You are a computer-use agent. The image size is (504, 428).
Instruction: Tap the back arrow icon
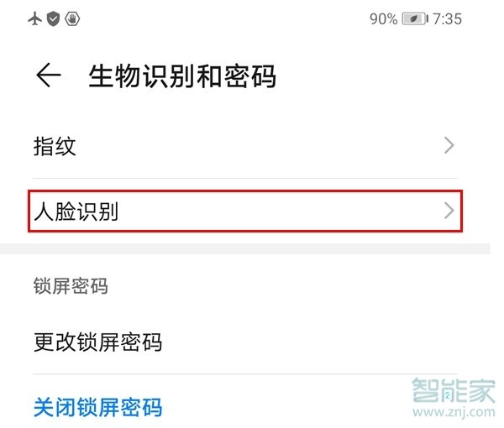point(49,76)
